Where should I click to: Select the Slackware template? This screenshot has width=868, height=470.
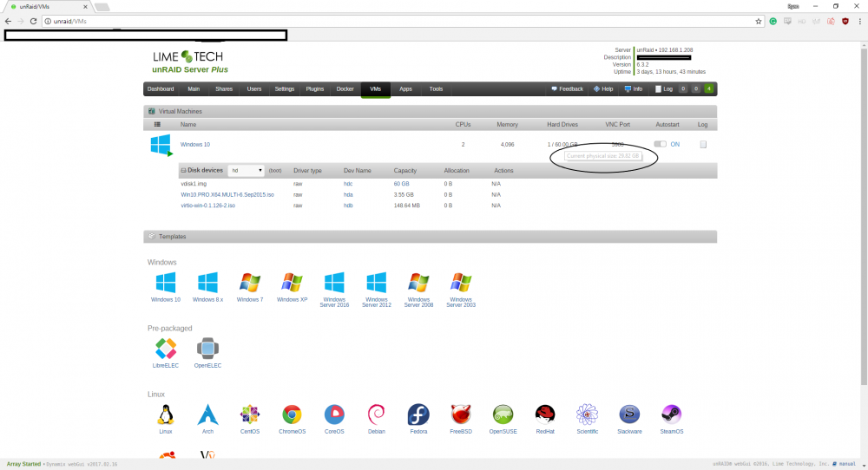pyautogui.click(x=629, y=415)
